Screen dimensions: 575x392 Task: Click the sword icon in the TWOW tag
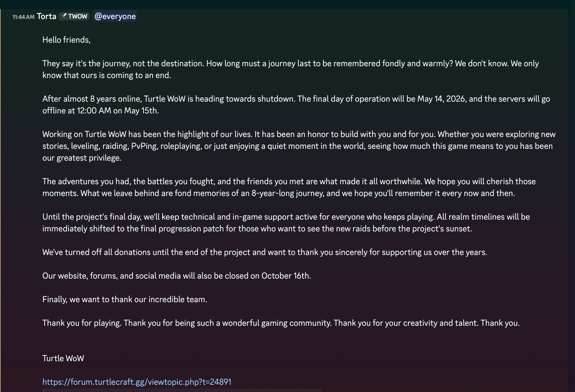click(63, 16)
